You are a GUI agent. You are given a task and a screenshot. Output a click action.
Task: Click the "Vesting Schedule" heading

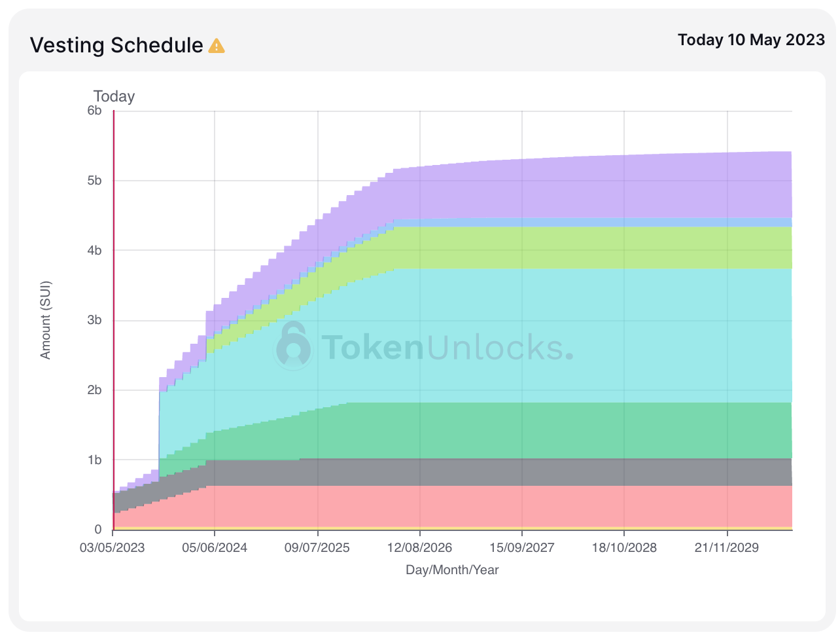116,45
